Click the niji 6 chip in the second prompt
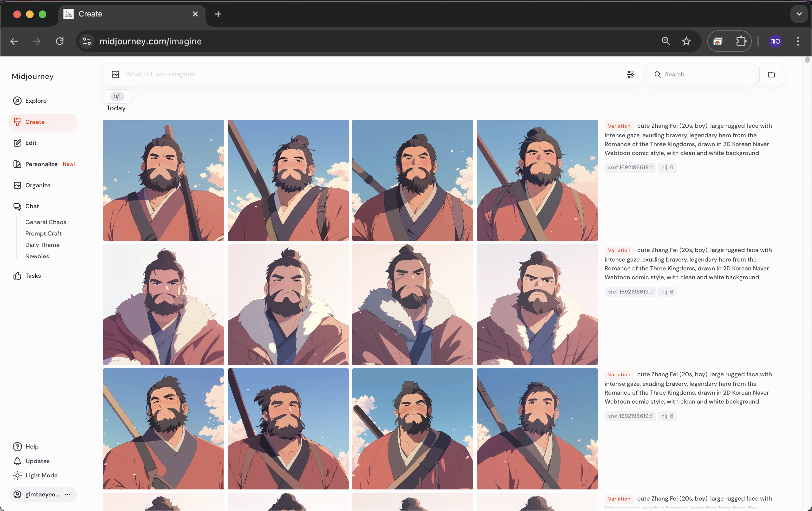 (667, 292)
